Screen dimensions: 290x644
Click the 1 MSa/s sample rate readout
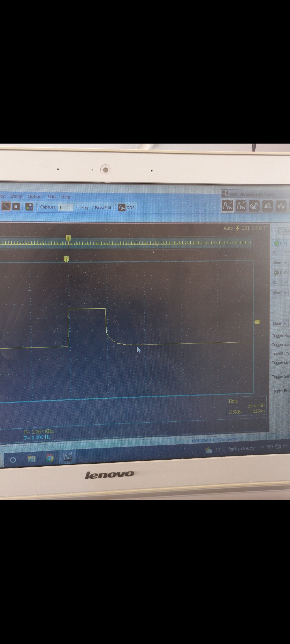click(x=258, y=411)
